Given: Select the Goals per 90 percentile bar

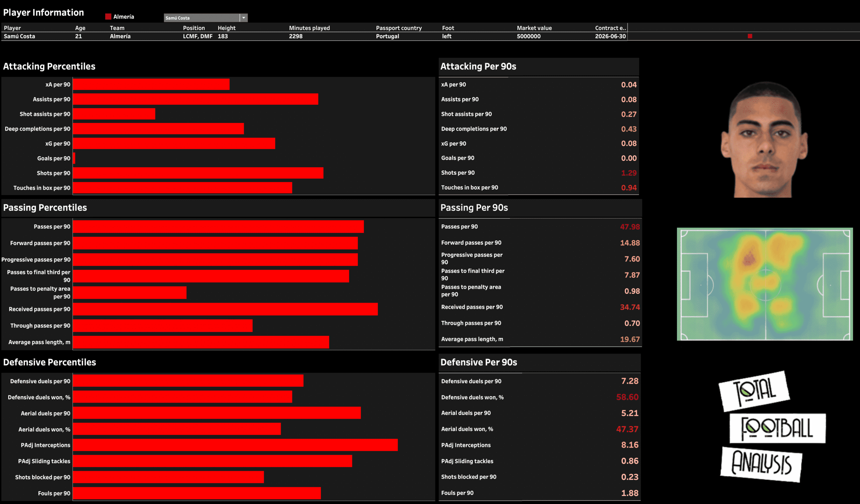Looking at the screenshot, I should coord(74,158).
